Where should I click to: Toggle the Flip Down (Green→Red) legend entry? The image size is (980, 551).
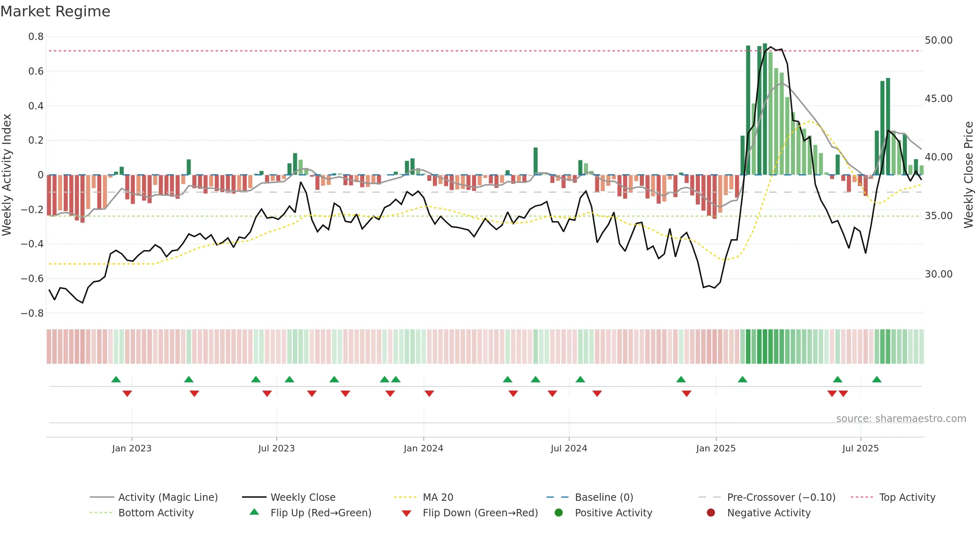point(470,513)
